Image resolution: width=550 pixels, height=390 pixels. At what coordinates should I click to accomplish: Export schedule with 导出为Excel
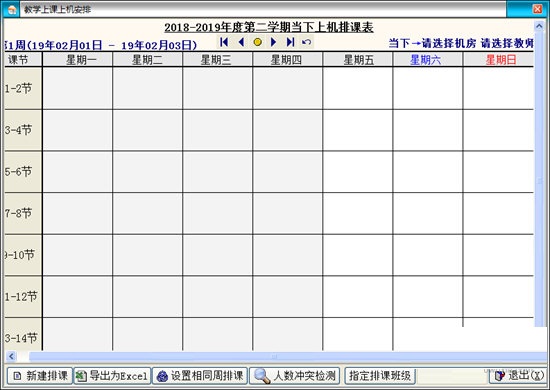[112, 376]
